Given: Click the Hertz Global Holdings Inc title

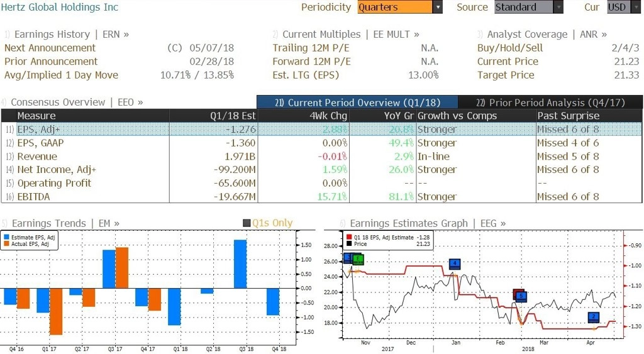Looking at the screenshot, I should tap(60, 7).
